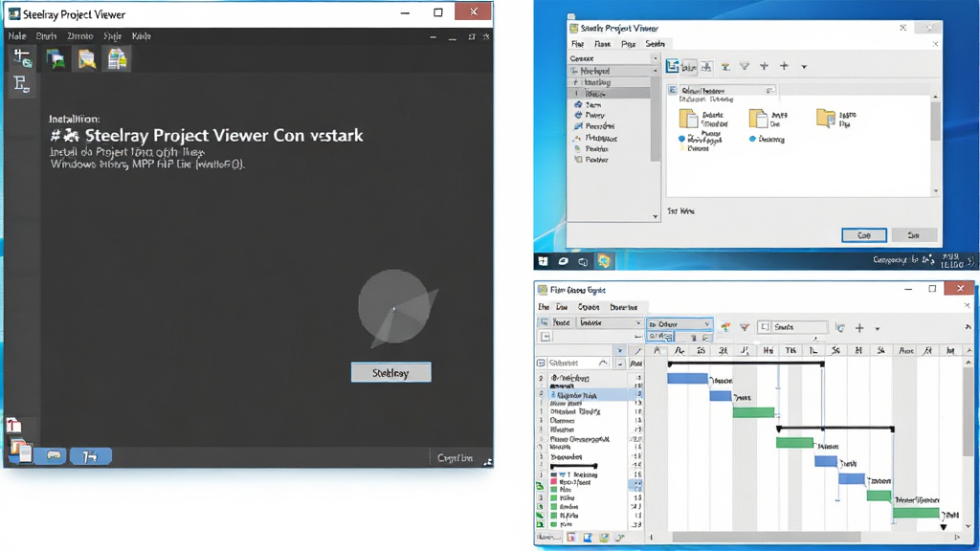Toggle the small square box on Gantt toolbar second row
This screenshot has height=551, width=980.
click(546, 337)
